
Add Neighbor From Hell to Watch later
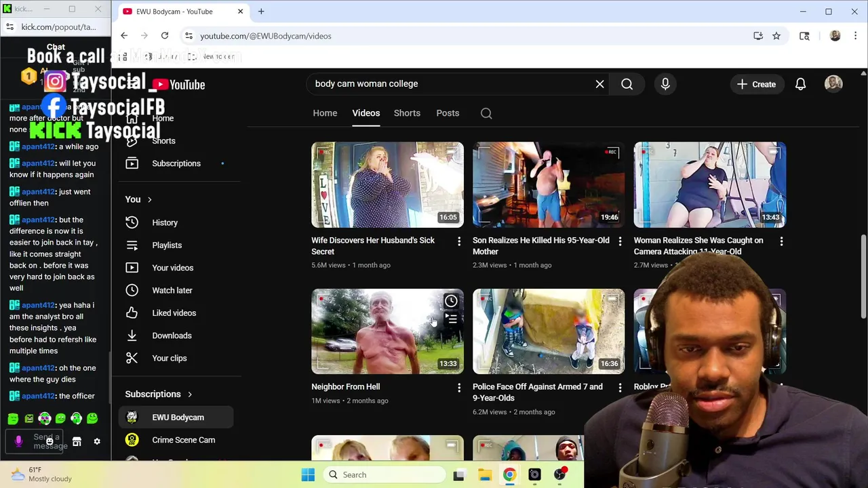(x=451, y=301)
